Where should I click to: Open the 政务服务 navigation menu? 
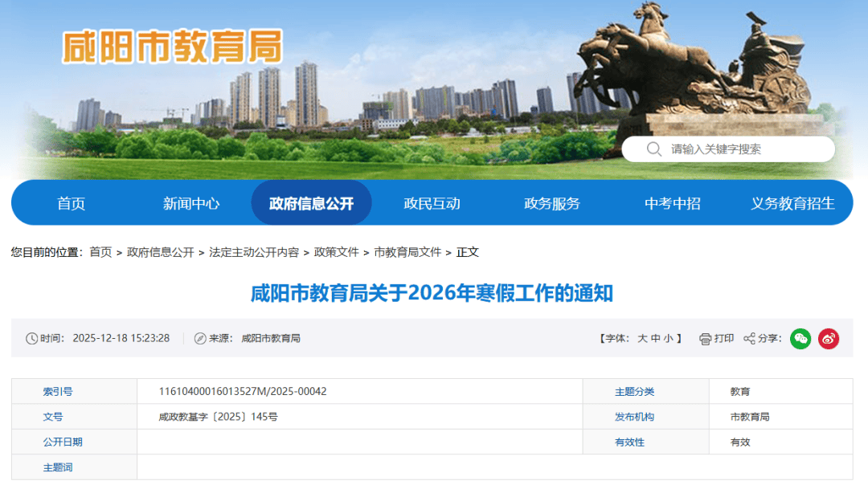pyautogui.click(x=551, y=203)
